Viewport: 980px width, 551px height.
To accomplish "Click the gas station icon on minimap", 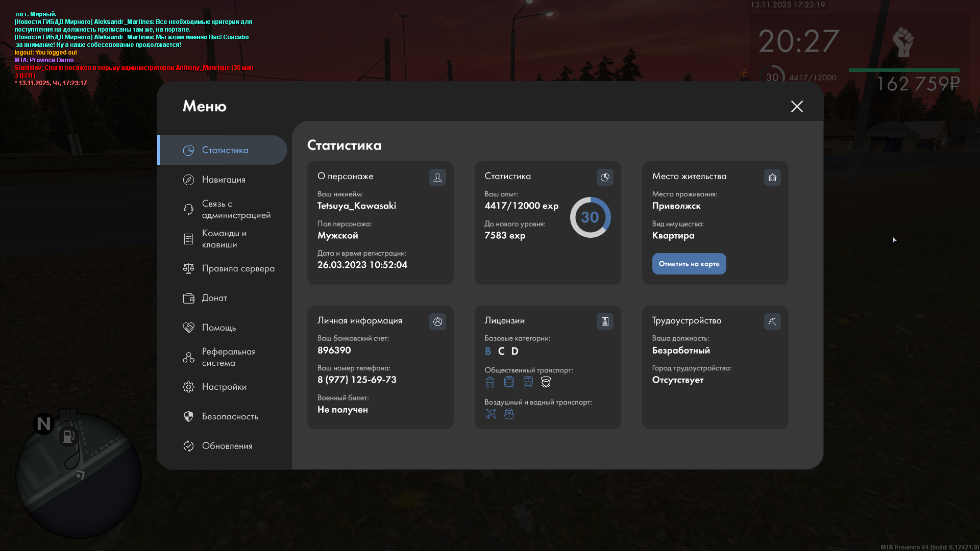I will pos(68,436).
